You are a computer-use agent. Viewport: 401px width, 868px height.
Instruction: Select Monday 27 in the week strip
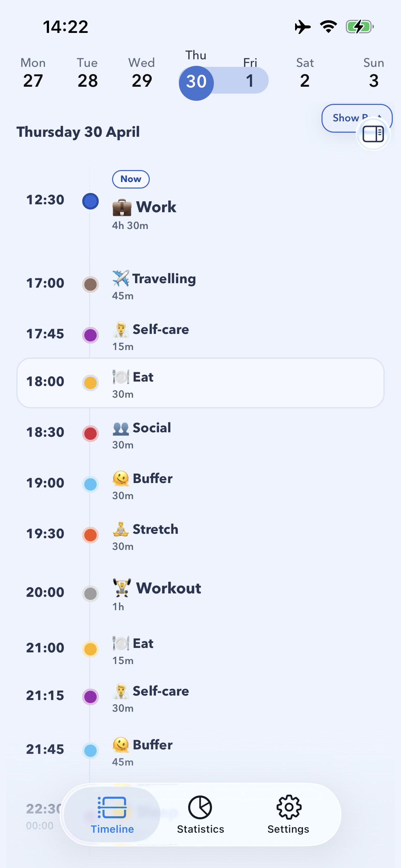coord(33,74)
